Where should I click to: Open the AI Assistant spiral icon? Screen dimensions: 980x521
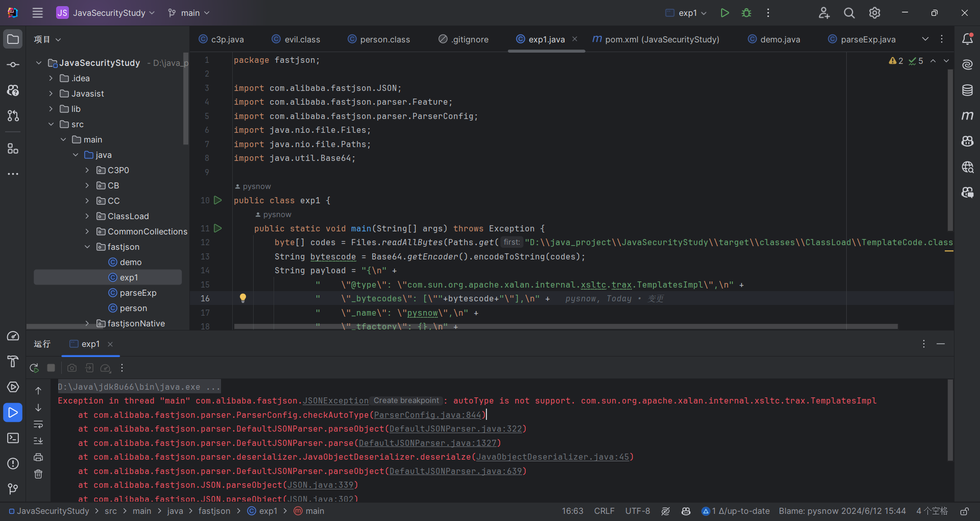click(x=967, y=64)
